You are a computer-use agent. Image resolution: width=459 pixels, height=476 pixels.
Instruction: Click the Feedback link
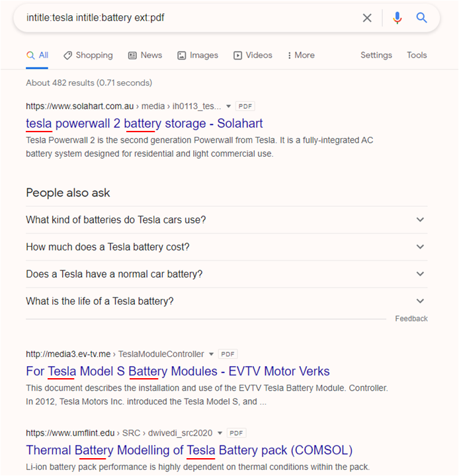click(x=411, y=319)
